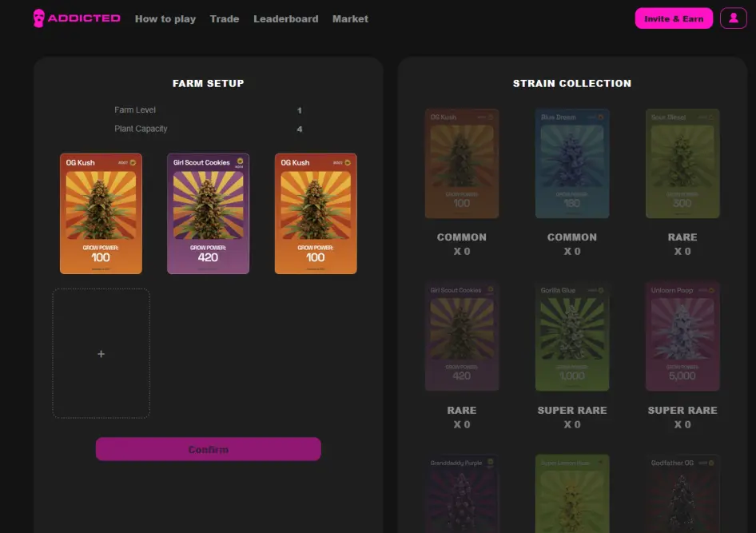Click the Plant Capacity value 4
Image resolution: width=756 pixels, height=533 pixels.
300,129
